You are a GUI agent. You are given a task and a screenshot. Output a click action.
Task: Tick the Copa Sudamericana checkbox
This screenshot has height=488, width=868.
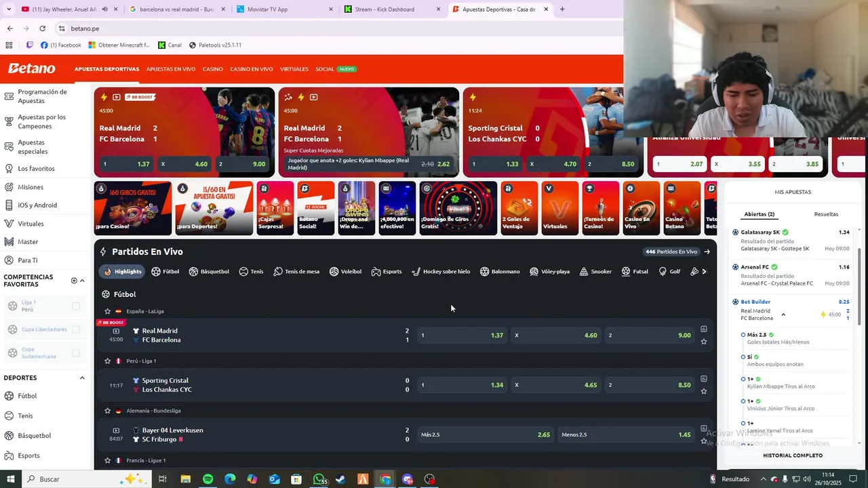76,353
